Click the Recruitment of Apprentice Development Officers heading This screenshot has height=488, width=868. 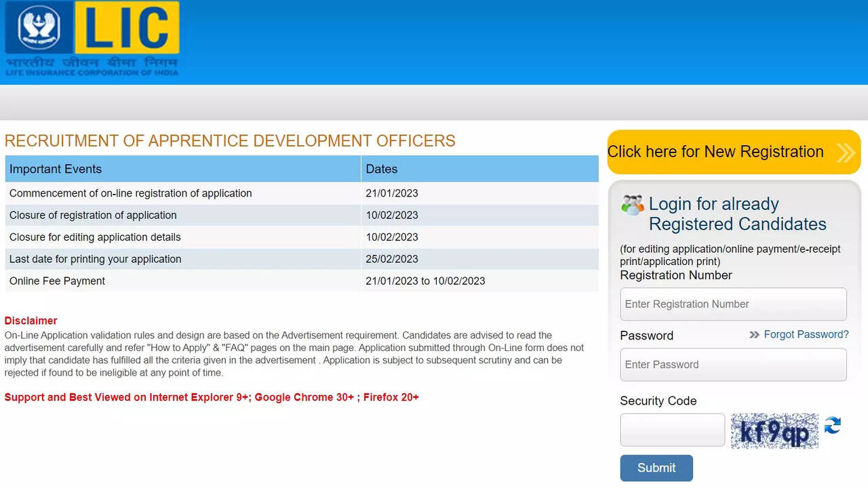coord(230,141)
